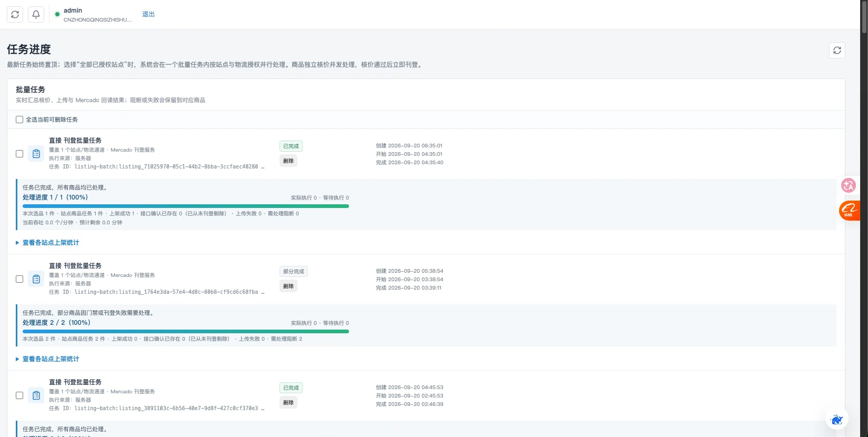Screen dimensions: 868x437
Task: Click the CNZHONGQINGSIZHISHU account subtitle
Action: 98,20
